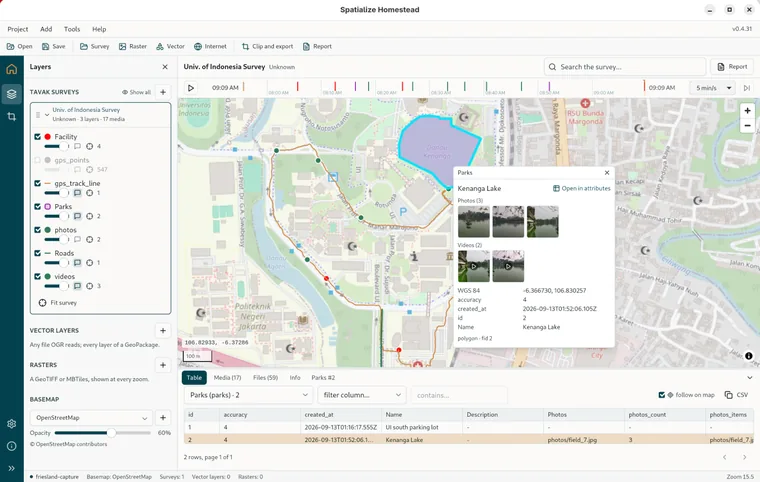Hide the videos layer

pyautogui.click(x=37, y=276)
